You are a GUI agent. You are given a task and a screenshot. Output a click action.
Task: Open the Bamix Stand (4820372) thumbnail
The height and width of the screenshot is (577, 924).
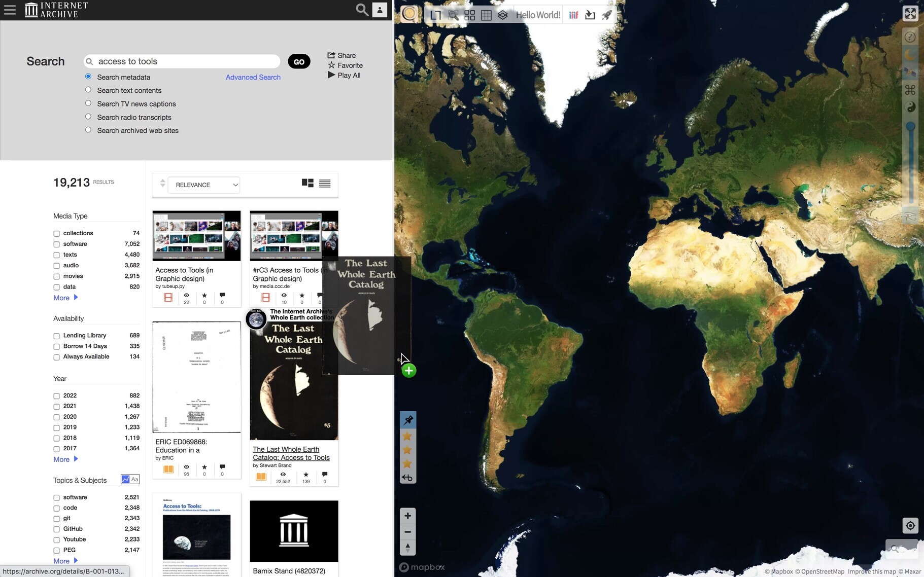click(x=294, y=531)
